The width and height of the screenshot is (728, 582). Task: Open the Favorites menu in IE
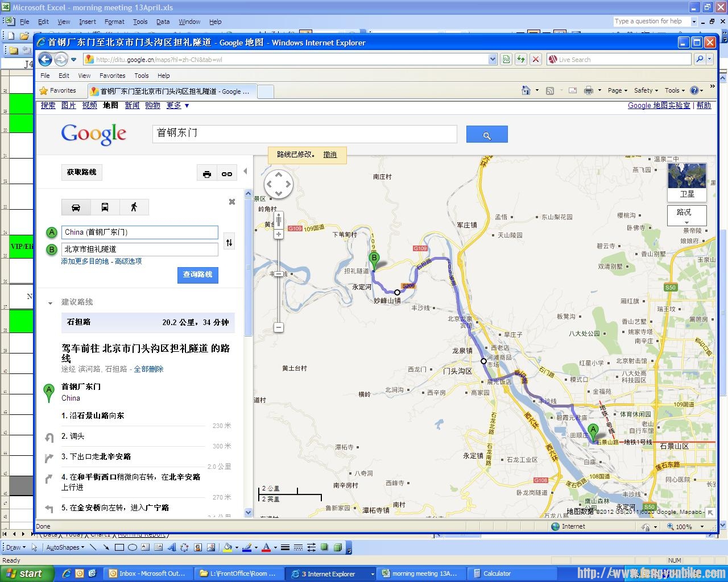112,76
